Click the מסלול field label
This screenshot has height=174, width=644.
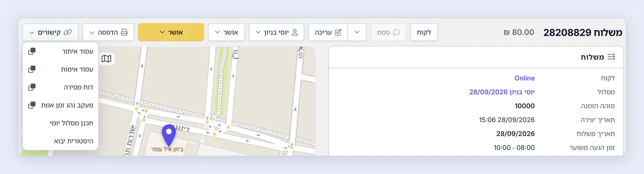coord(606,92)
